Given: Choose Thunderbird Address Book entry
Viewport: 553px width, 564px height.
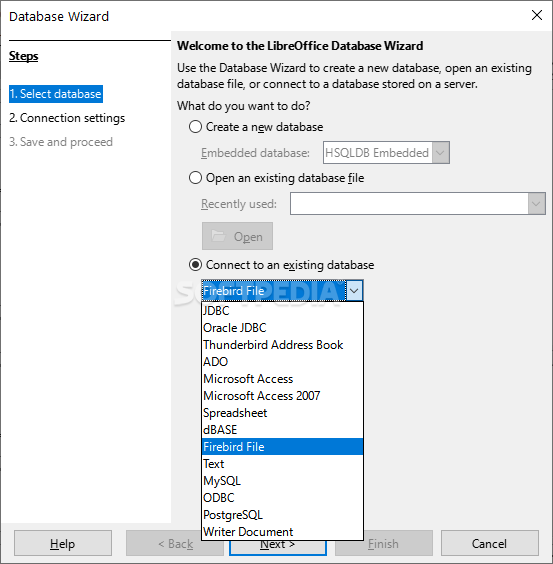Looking at the screenshot, I should point(282,345).
